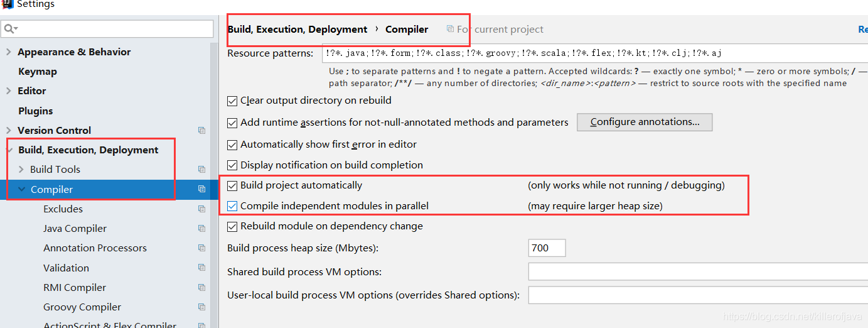Toggle Rebuild module on dependency change
This screenshot has width=868, height=328.
coord(233,226)
